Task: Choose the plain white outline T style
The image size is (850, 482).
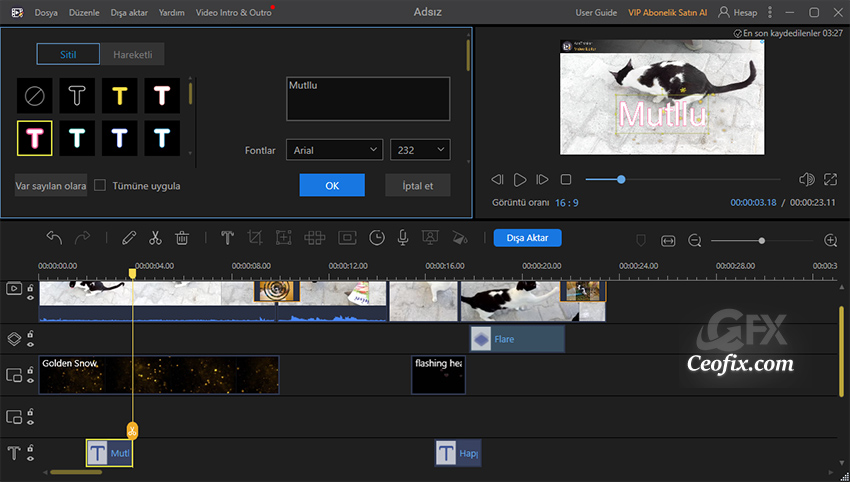Action: click(x=77, y=97)
